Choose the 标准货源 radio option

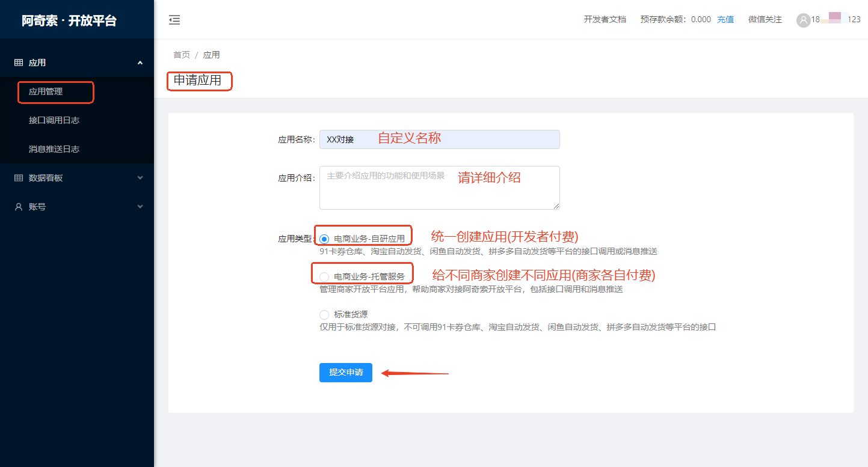coord(324,314)
